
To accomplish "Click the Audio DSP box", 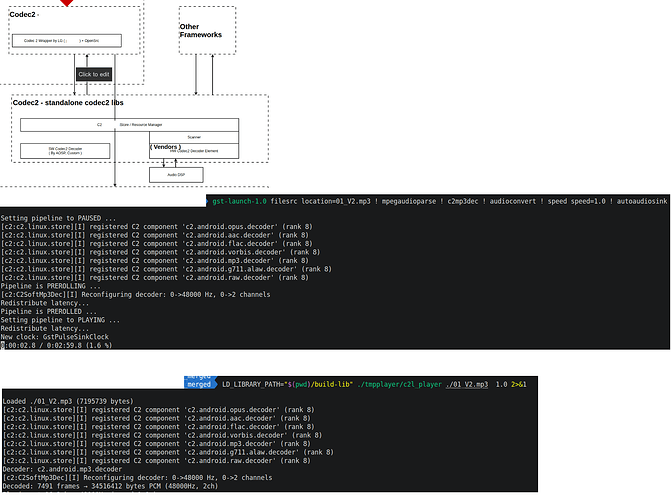I will [x=176, y=175].
